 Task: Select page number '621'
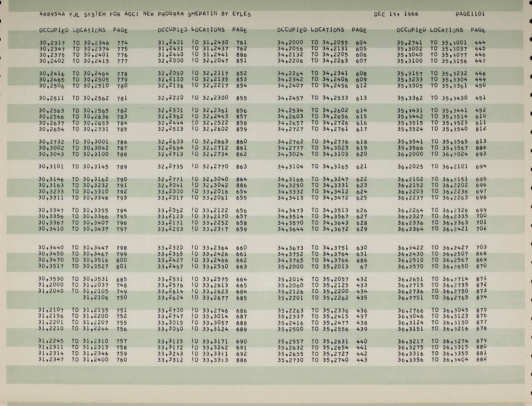[362, 167]
